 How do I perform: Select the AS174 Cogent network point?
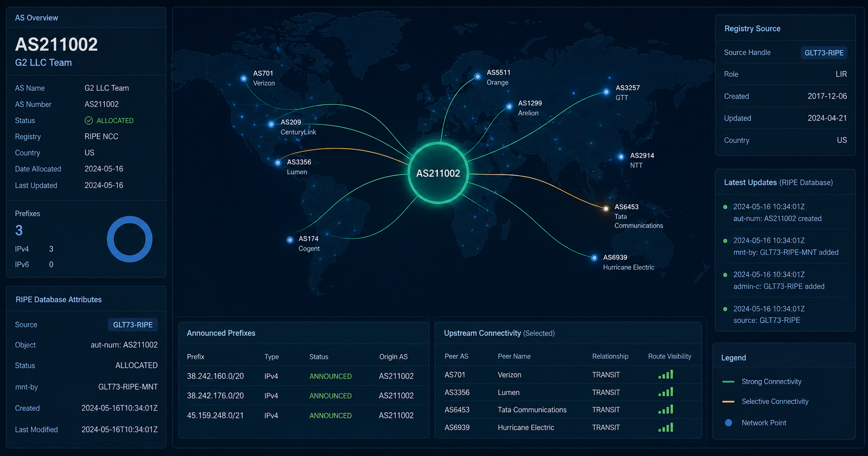point(290,240)
